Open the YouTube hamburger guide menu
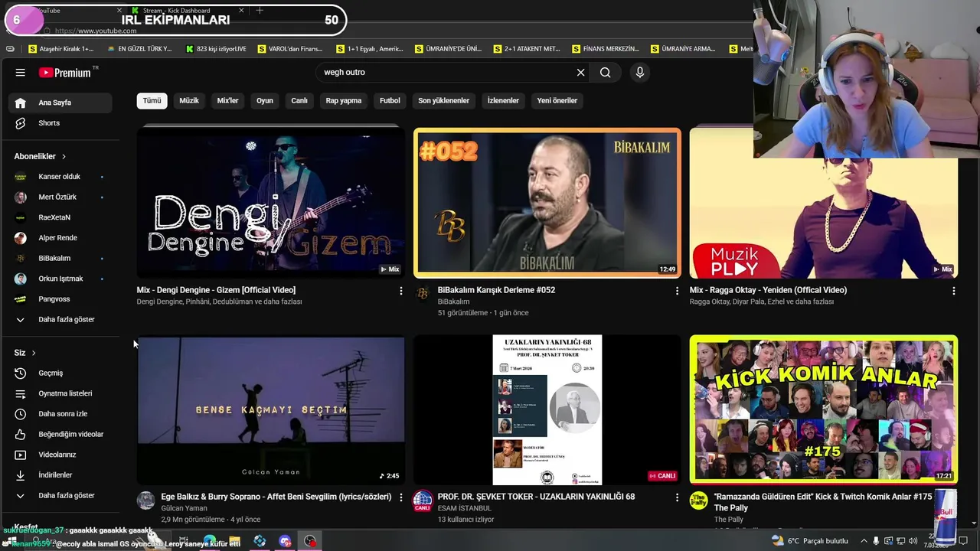The image size is (980, 551). pyautogui.click(x=21, y=73)
